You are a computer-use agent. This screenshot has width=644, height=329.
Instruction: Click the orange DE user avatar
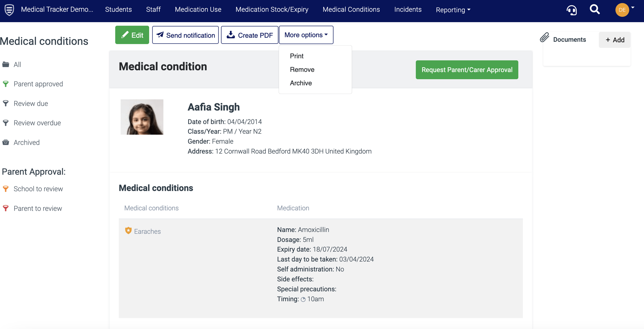[622, 10]
